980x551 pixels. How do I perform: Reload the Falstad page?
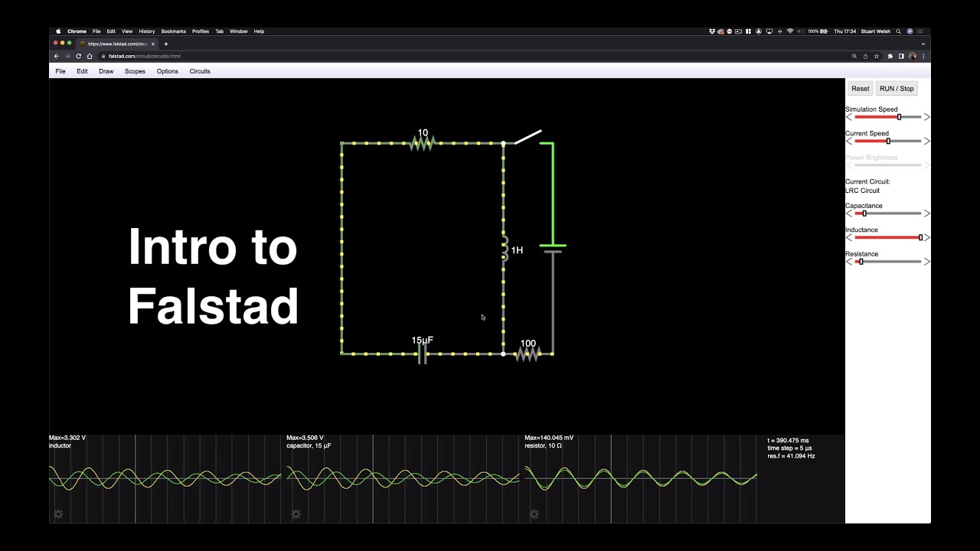(78, 56)
